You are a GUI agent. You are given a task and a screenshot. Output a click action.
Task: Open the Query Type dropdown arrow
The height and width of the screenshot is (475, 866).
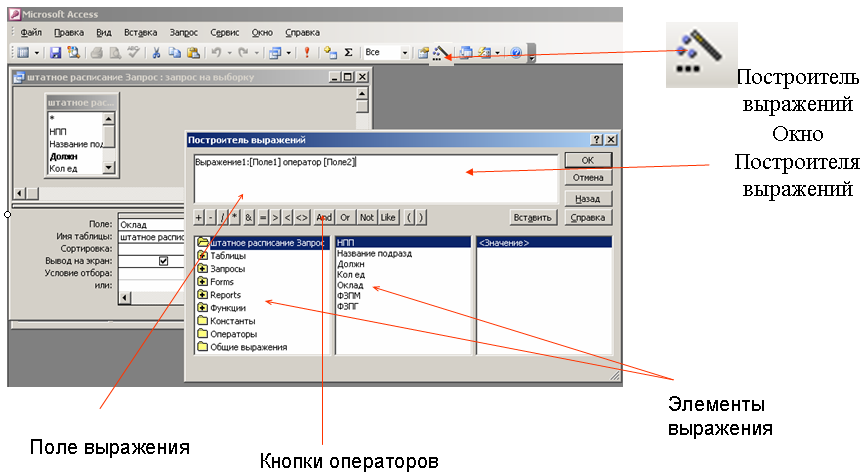(288, 52)
